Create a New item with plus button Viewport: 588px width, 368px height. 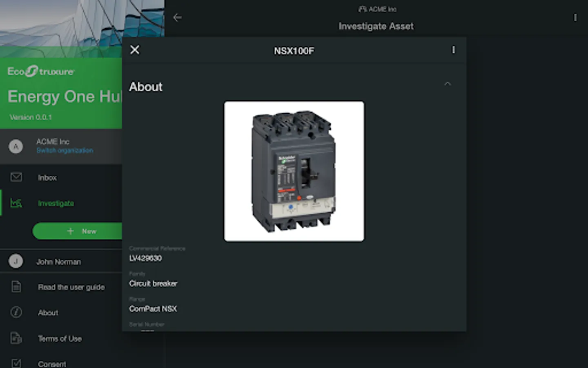pyautogui.click(x=78, y=231)
